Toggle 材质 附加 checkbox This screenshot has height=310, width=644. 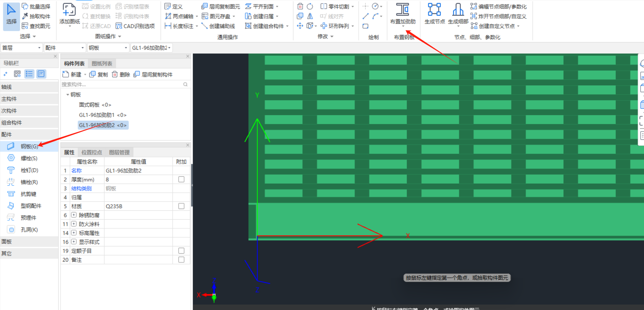pyautogui.click(x=181, y=206)
